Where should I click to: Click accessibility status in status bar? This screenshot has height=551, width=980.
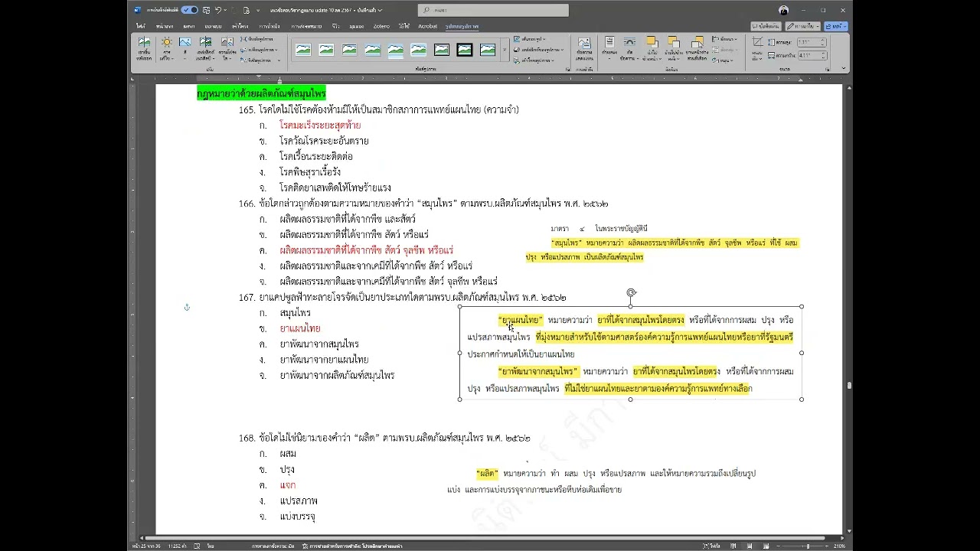[x=351, y=546]
